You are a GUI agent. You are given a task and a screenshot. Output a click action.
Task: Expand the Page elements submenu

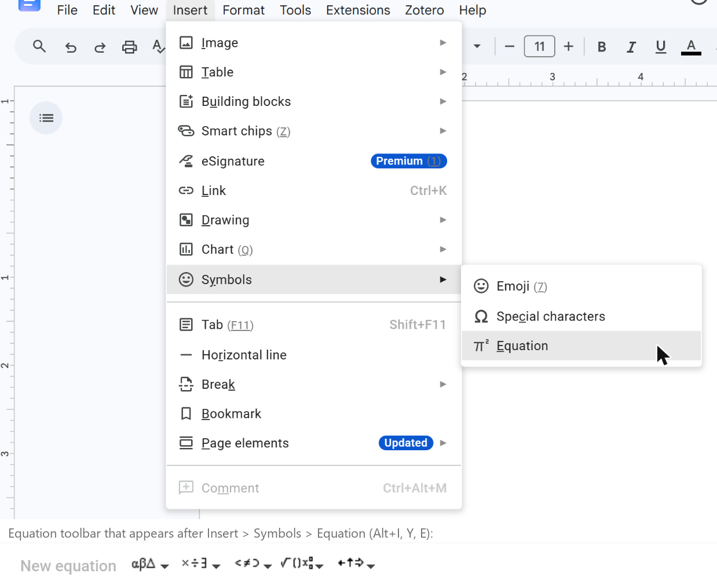(x=314, y=443)
